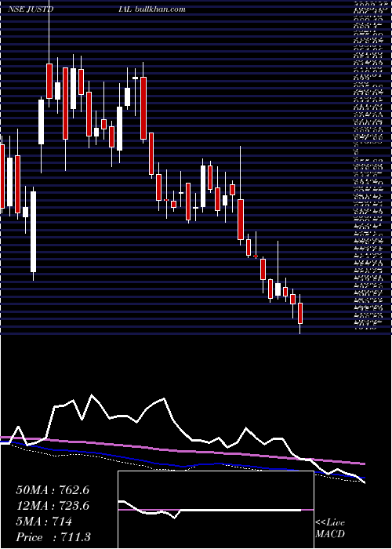The height and width of the screenshot is (549, 392).
Task: Click inside the MACD inset panel
Action: pos(216,510)
